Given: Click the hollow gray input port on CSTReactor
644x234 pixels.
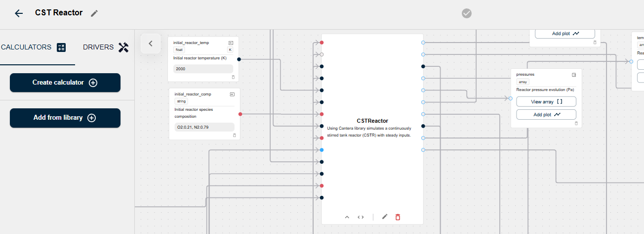Looking at the screenshot, I should (322, 54).
